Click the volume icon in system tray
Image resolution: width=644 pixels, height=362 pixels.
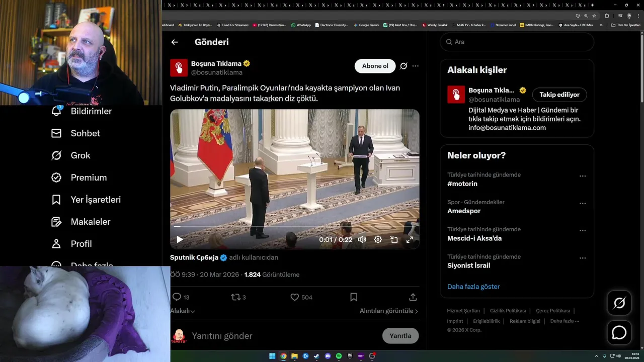(x=619, y=356)
